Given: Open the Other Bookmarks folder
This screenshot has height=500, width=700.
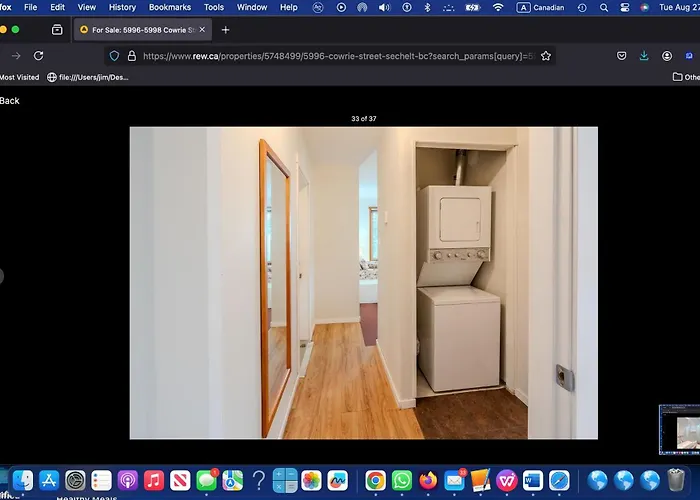Looking at the screenshot, I should coord(686,77).
